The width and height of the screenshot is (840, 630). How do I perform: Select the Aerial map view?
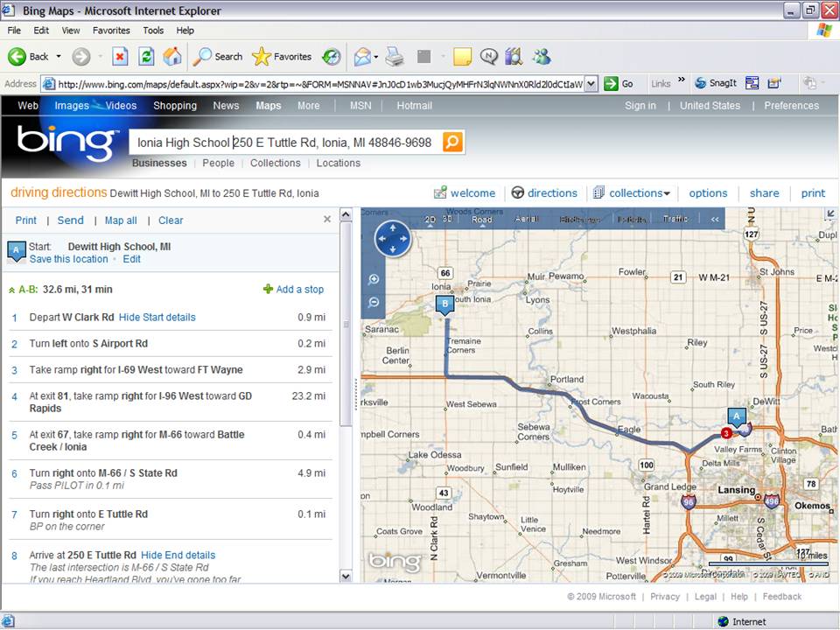[527, 219]
